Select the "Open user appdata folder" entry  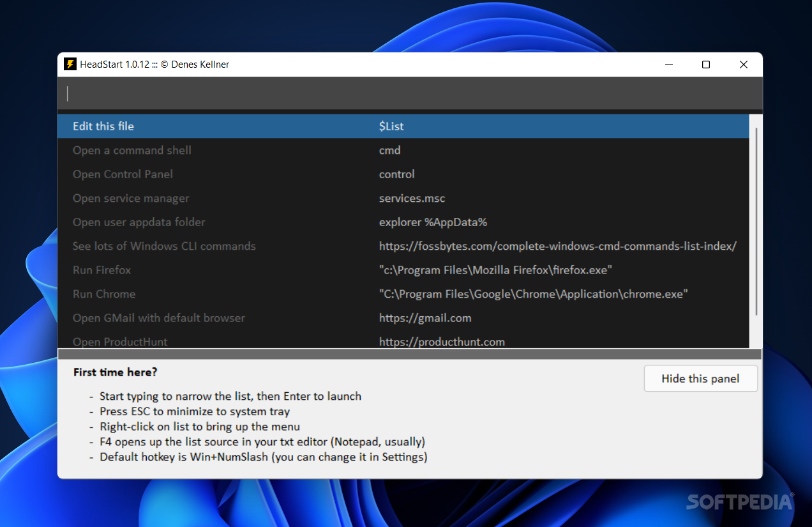(x=403, y=222)
